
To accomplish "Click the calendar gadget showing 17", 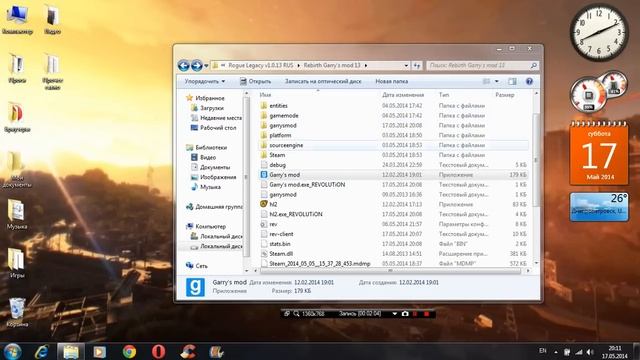I will click(599, 153).
